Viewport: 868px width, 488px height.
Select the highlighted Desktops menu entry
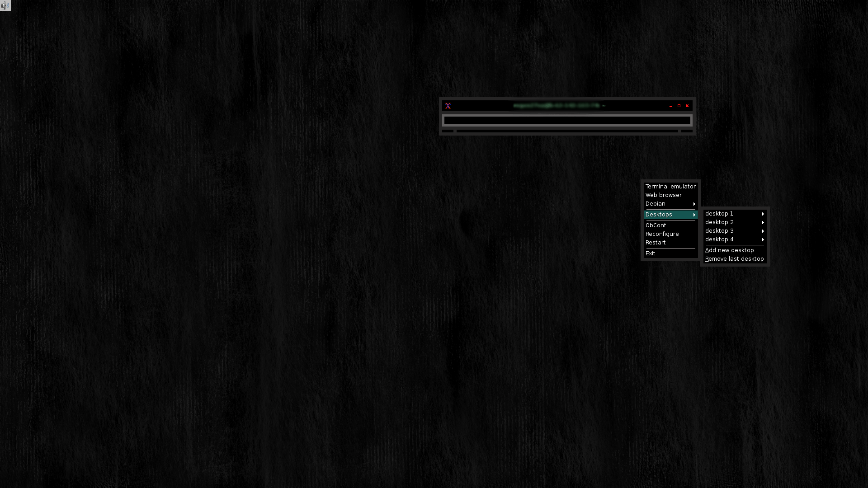[x=670, y=215]
